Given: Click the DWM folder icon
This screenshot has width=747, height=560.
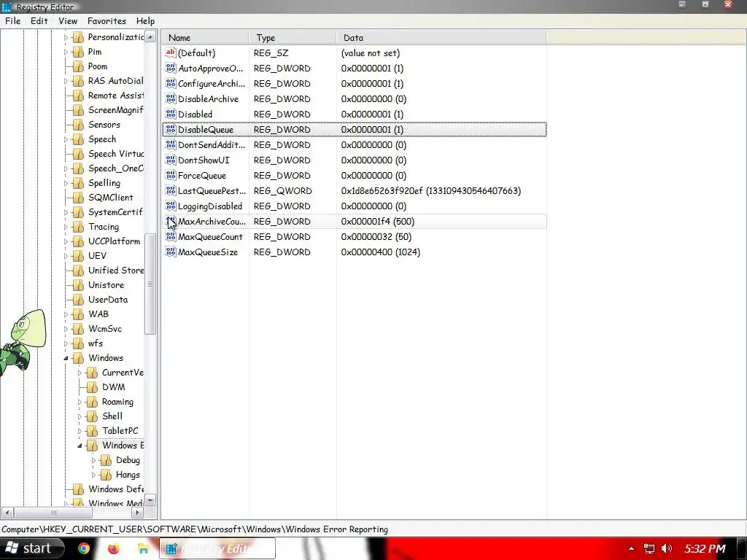Looking at the screenshot, I should (92, 387).
